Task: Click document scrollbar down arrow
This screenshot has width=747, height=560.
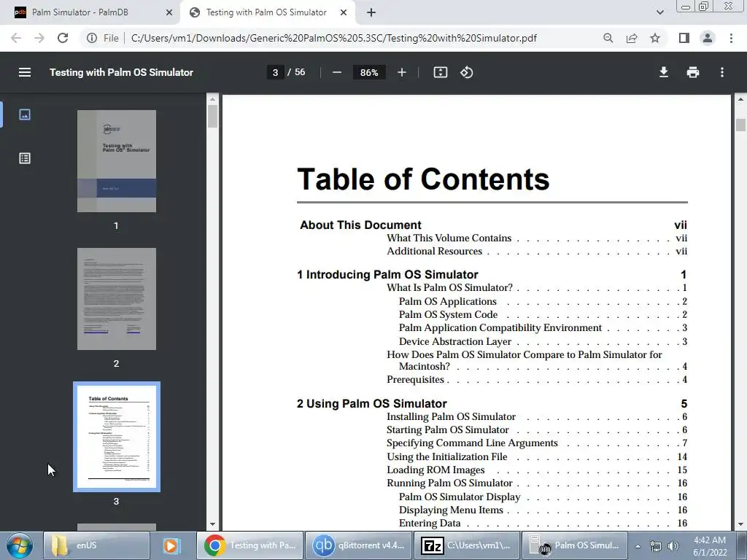Action: (x=740, y=525)
